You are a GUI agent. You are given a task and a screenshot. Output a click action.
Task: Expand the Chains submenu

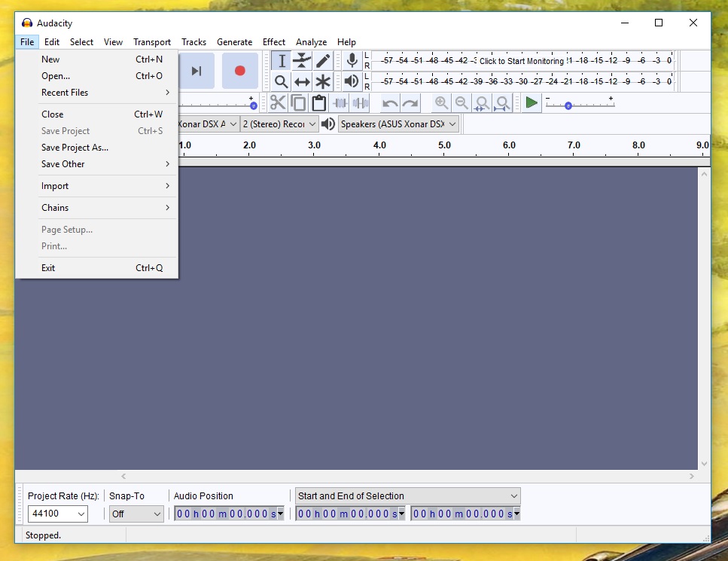point(96,208)
